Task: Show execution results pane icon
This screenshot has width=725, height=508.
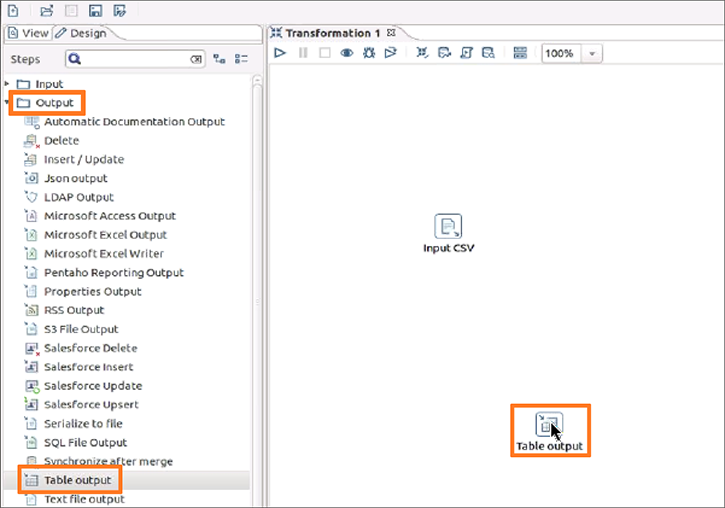Action: 520,53
